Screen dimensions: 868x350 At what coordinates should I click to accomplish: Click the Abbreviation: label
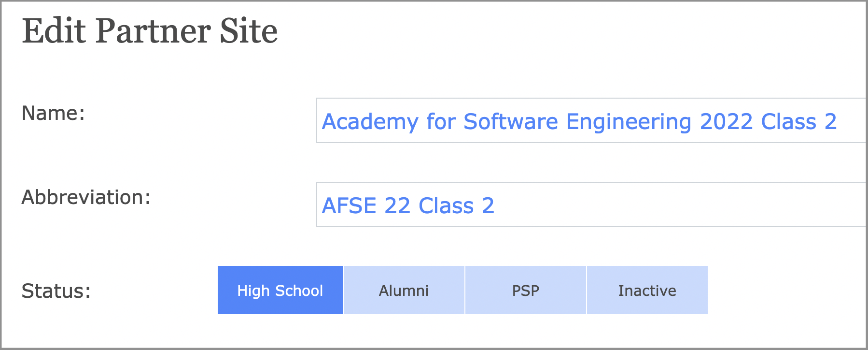[x=86, y=197]
